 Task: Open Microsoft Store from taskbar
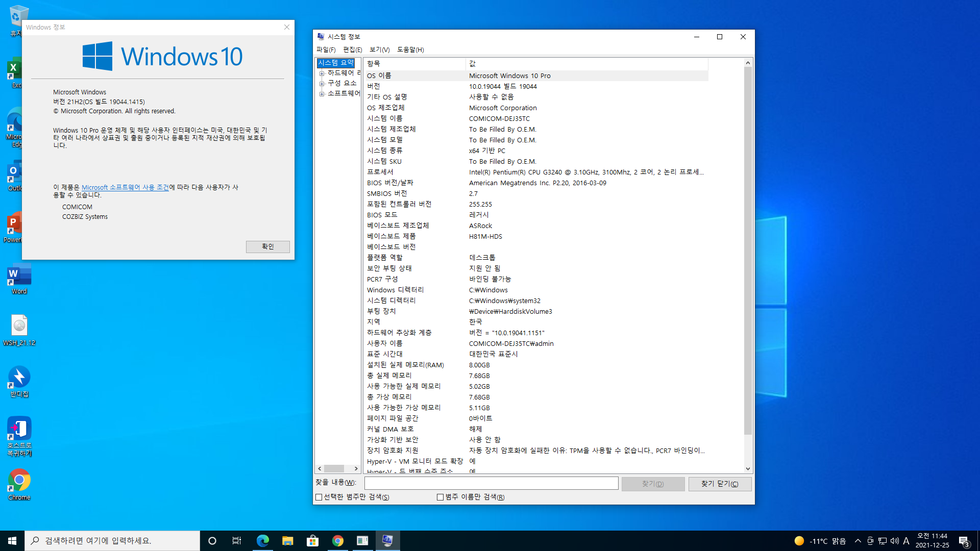click(x=312, y=541)
